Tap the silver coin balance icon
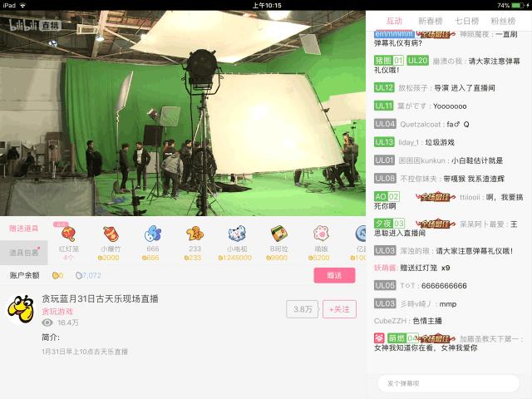The image size is (532, 399). coord(79,275)
